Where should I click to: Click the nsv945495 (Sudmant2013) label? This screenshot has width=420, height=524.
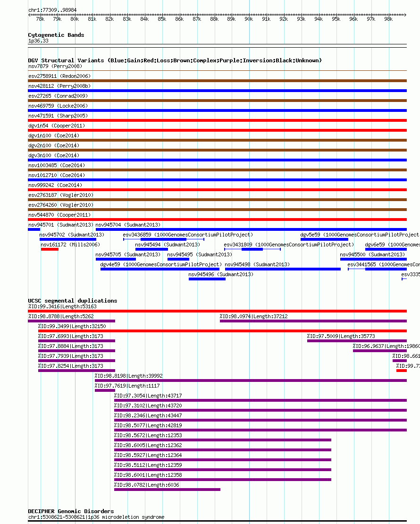tap(200, 254)
